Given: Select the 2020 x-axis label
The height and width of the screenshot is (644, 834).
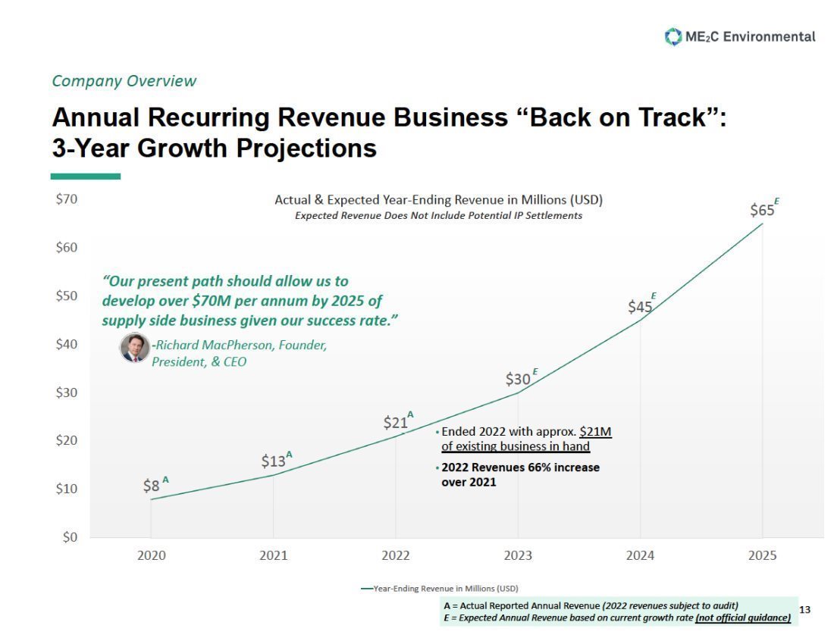Looking at the screenshot, I should click(x=152, y=555).
